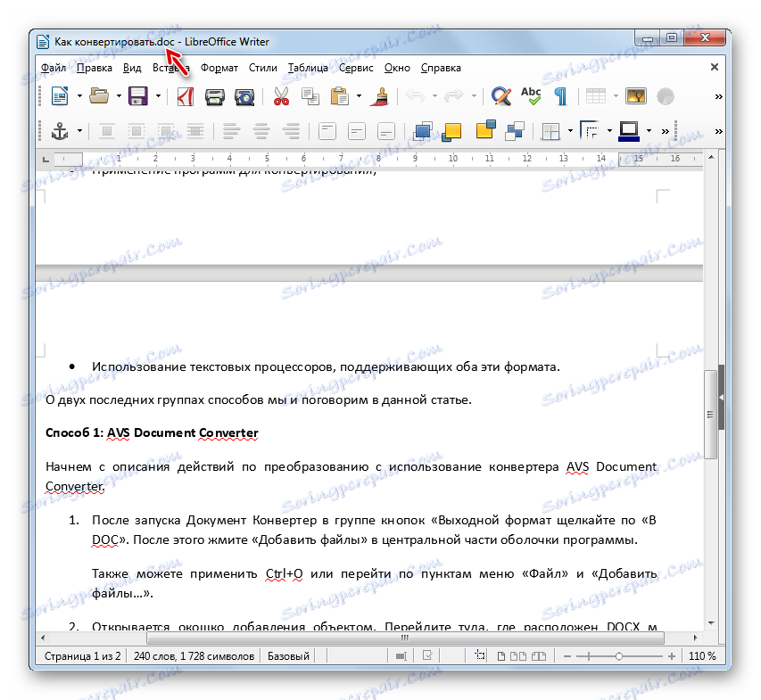The width and height of the screenshot is (761, 700).
Task: Click the Print icon
Action: [x=214, y=96]
